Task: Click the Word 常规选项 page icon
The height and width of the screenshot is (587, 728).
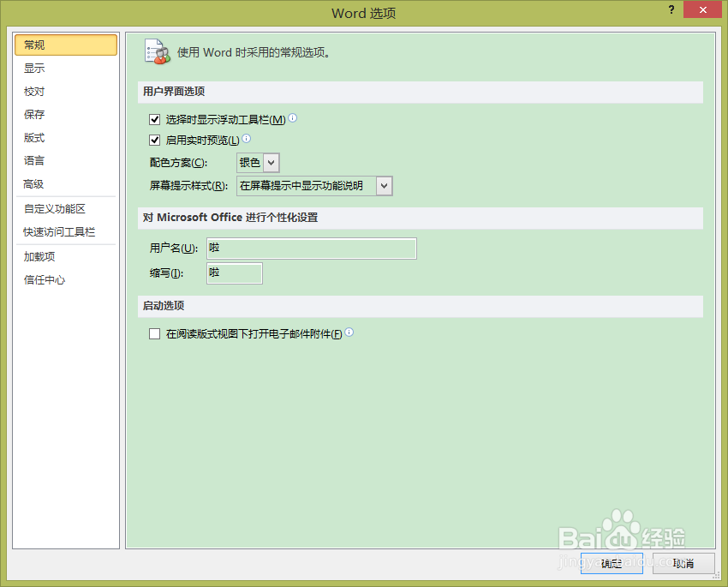Action: pos(158,51)
